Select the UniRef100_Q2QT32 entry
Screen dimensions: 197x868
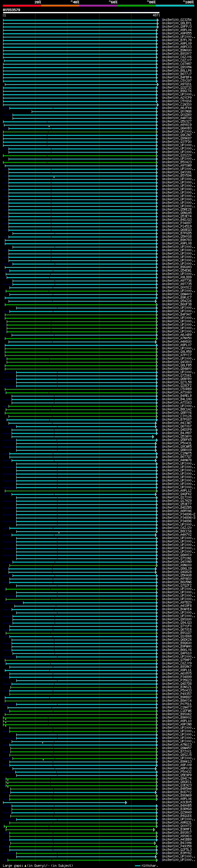pos(176,88)
